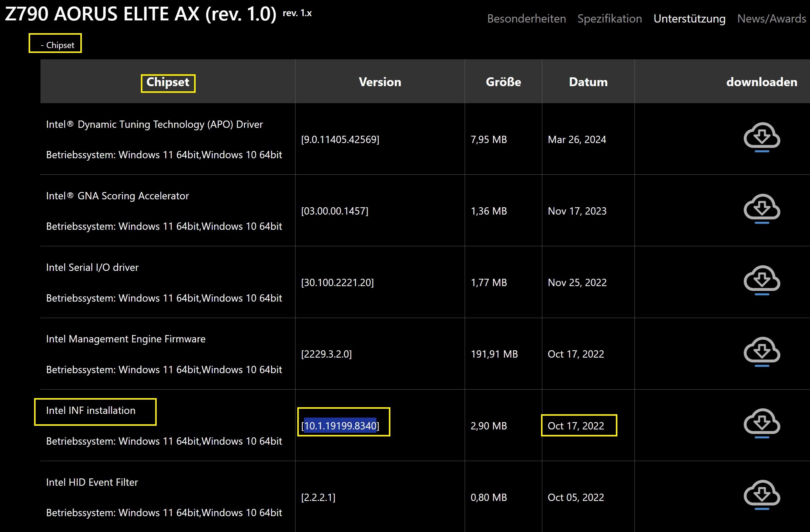The height and width of the screenshot is (532, 810).
Task: Switch to the Spezifikation tab
Action: coord(609,18)
